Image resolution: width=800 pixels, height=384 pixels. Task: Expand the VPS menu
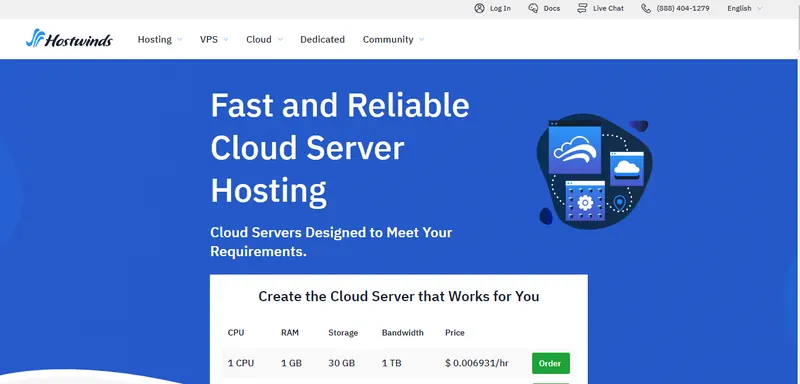coord(214,39)
